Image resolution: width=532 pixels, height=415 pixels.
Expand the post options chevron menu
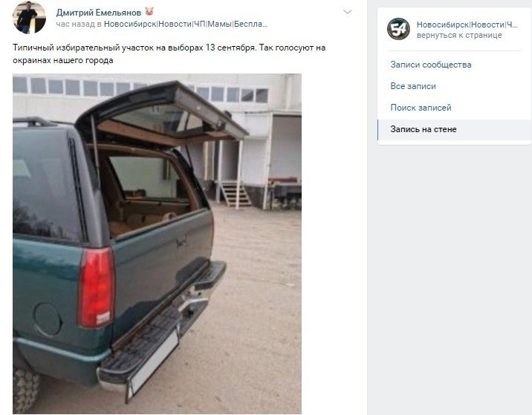pyautogui.click(x=347, y=12)
